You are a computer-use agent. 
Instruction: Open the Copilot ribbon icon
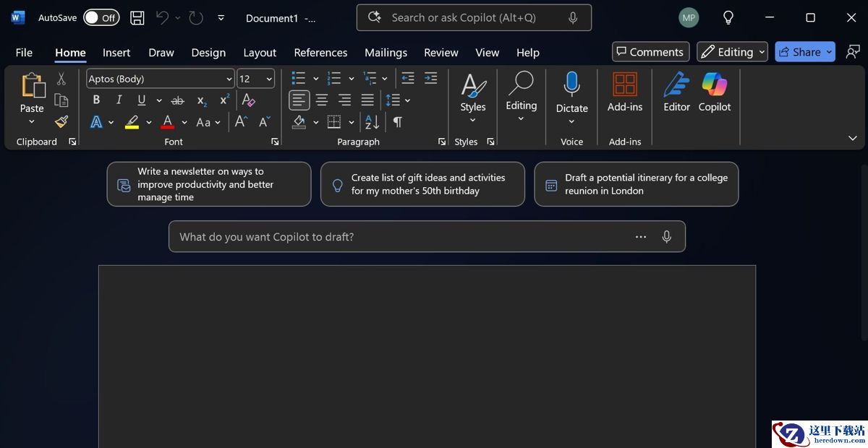715,92
